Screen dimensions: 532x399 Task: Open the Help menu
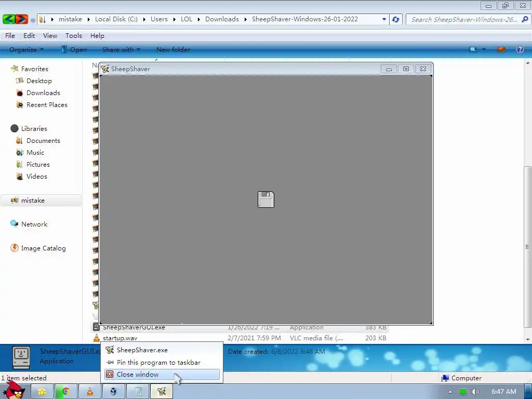pos(97,36)
